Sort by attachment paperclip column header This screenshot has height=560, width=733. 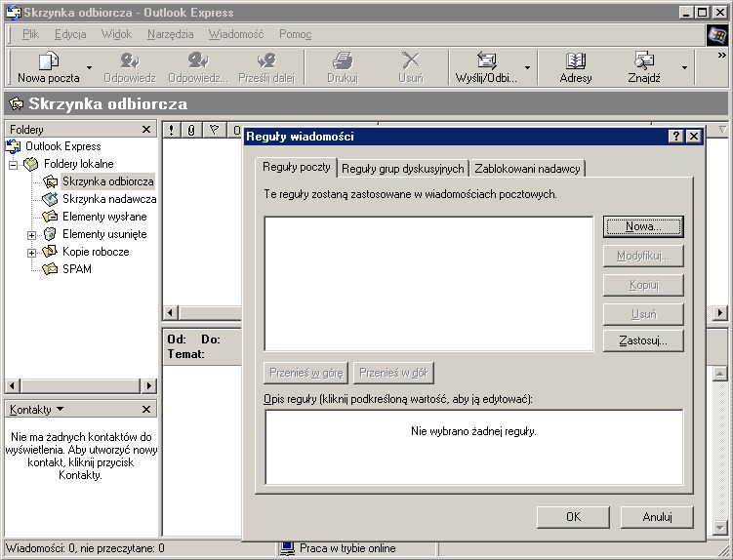[x=191, y=130]
